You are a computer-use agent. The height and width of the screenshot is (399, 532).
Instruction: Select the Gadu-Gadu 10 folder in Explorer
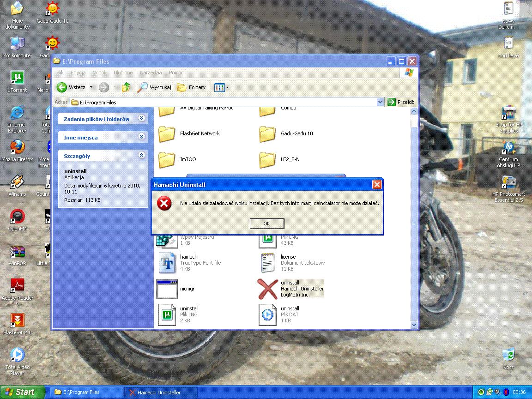tap(286, 133)
